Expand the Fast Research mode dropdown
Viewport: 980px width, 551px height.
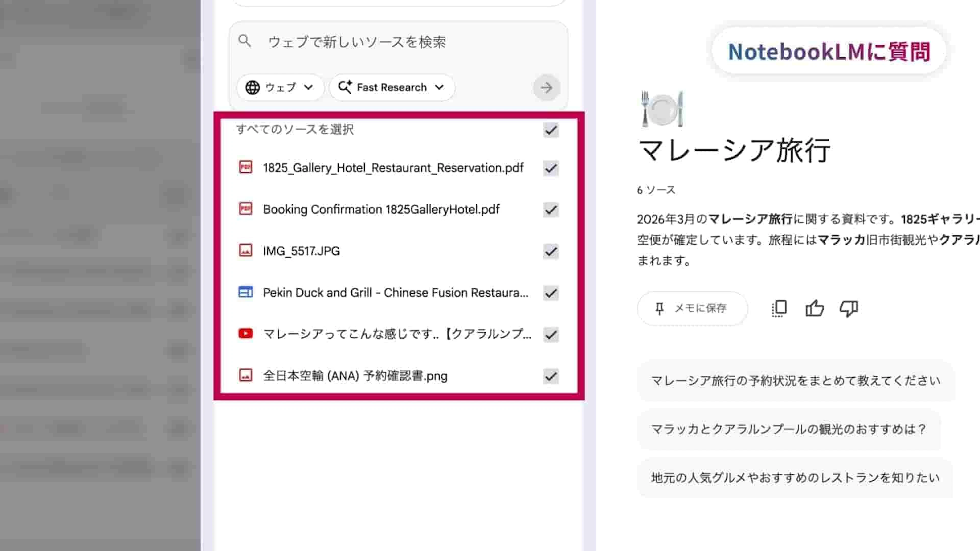[391, 87]
